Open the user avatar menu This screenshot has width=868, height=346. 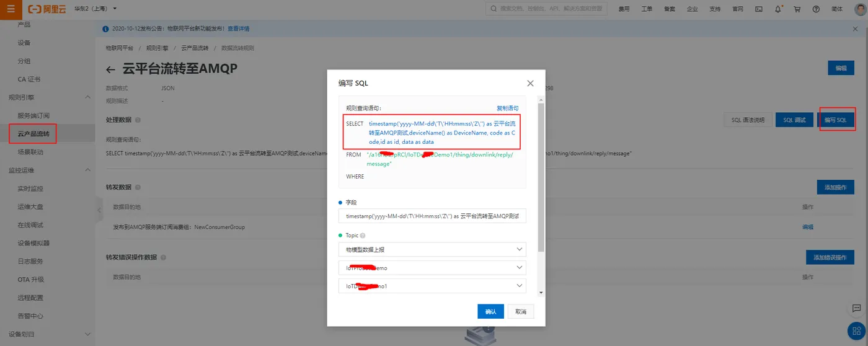(x=859, y=9)
